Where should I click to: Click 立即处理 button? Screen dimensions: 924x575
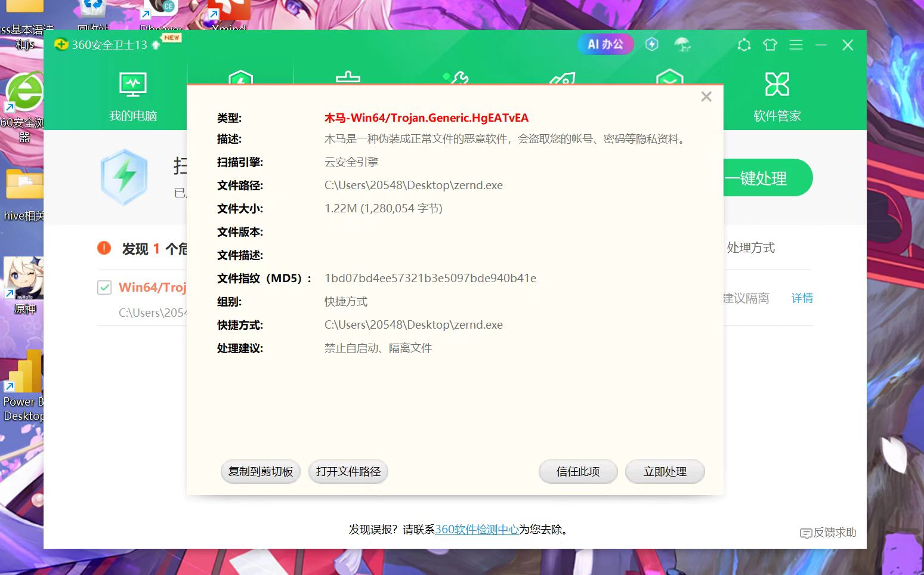click(x=665, y=472)
